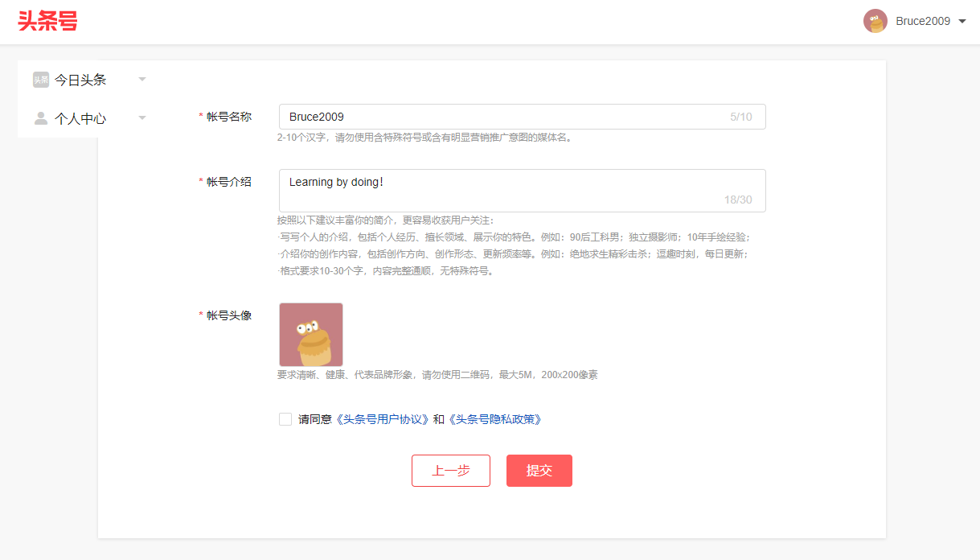Click the 今日头条 sidebar icon
Viewport: 980px width, 560px height.
click(41, 80)
